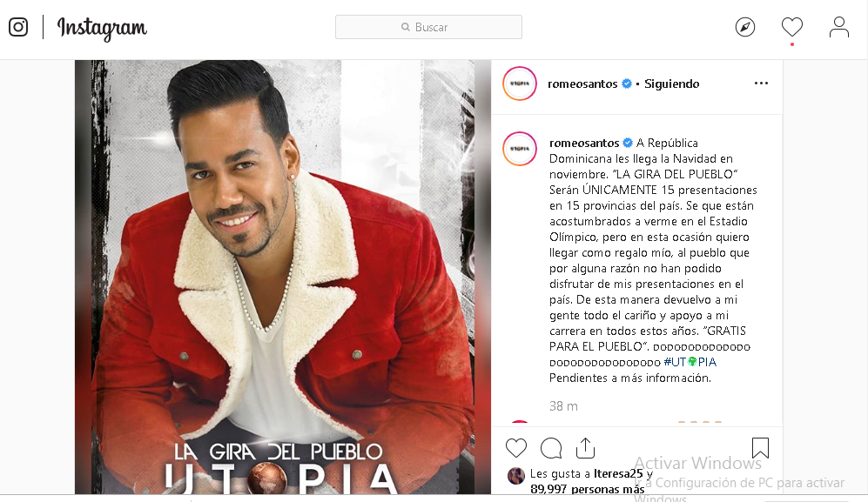The image size is (868, 502).
Task: Open the three-dot post options menu
Action: [761, 83]
